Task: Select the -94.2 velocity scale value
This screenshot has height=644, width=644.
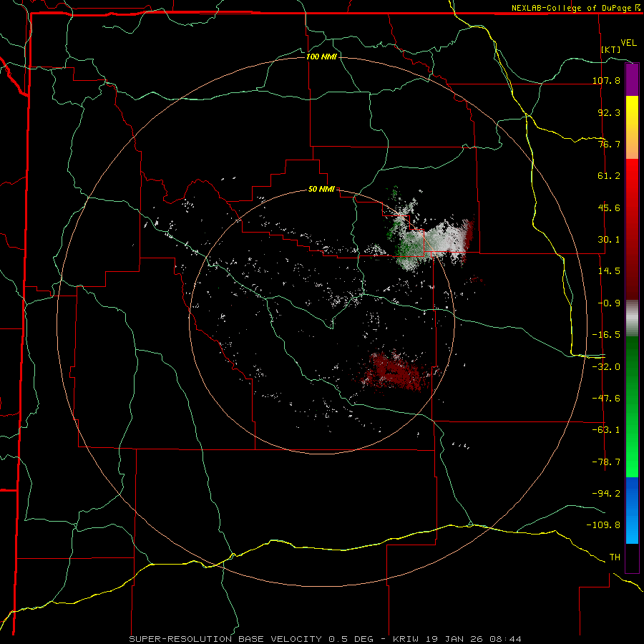Action: [x=606, y=494]
